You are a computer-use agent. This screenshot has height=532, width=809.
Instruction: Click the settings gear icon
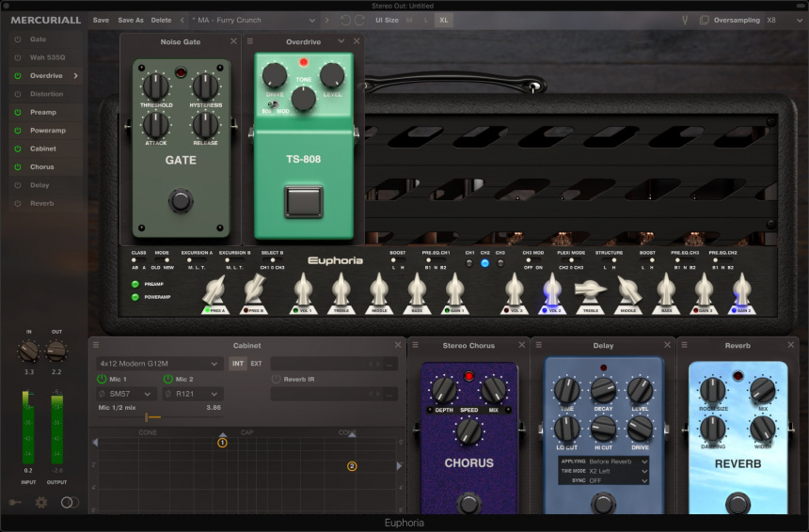(41, 503)
